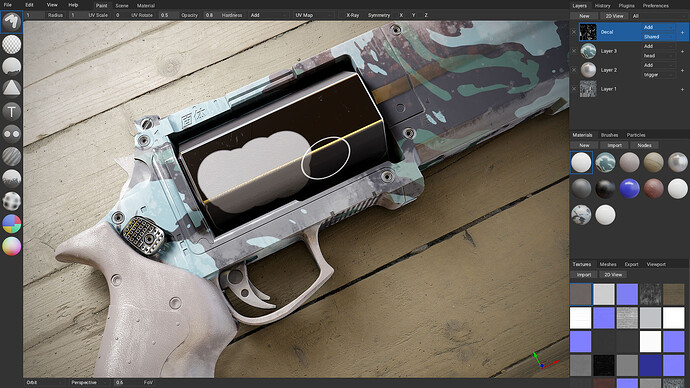Select the Bake tool bumpy sphere
Viewport: 690px width, 388px height.
(11, 201)
